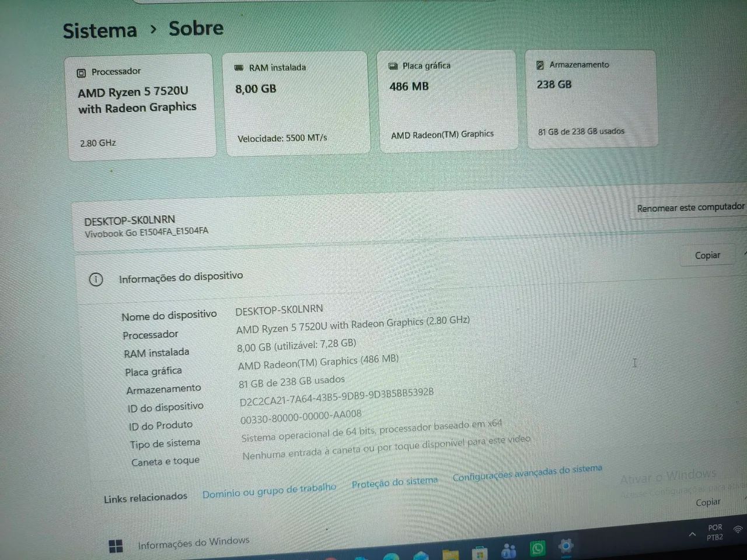Select DESKTOP-SK0LNRN value in device info
Screen dimensions: 747x560
pyautogui.click(x=279, y=310)
